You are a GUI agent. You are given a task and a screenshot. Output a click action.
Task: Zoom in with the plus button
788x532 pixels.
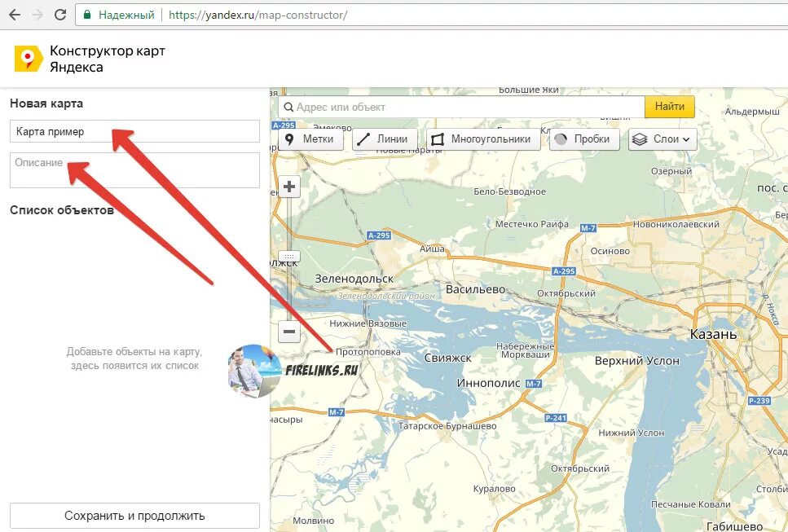tap(289, 187)
